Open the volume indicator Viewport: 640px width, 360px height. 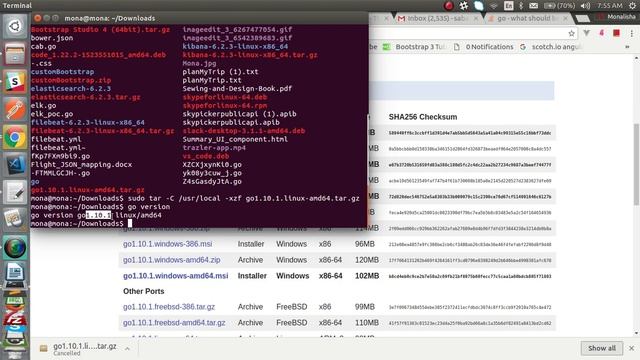[585, 5]
